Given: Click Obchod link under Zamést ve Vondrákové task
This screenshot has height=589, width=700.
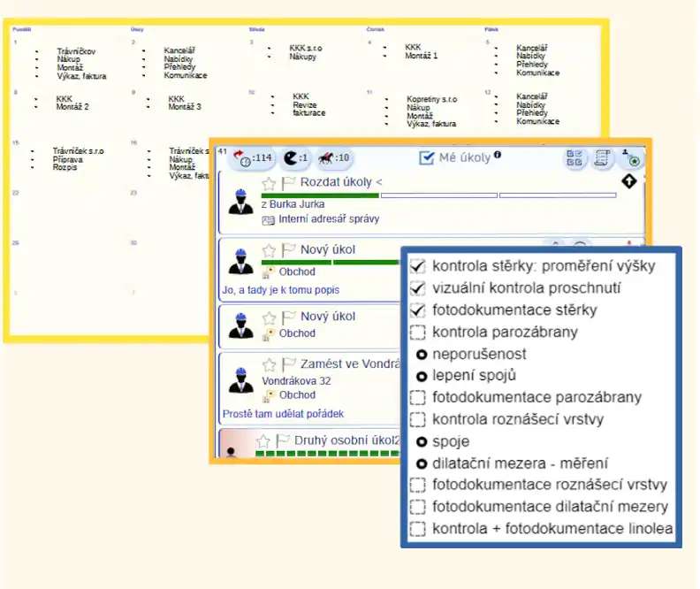Looking at the screenshot, I should [297, 395].
